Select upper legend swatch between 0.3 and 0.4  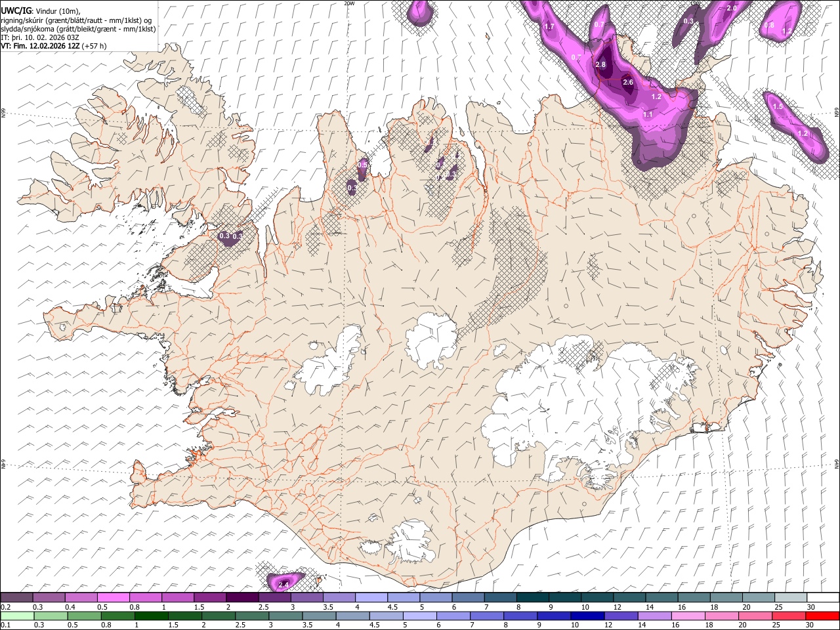[49, 597]
